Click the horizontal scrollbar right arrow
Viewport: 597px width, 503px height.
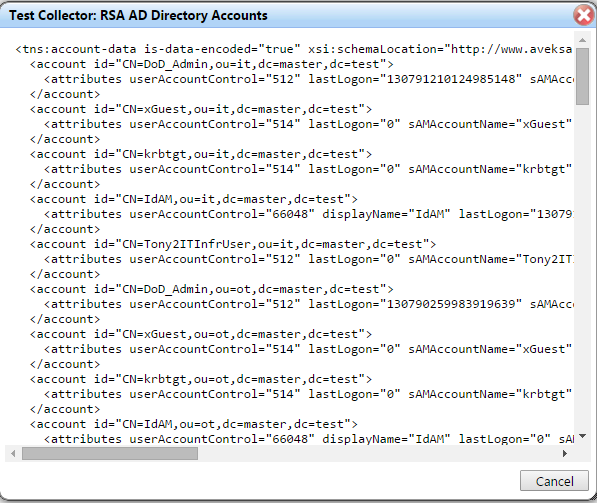(x=565, y=453)
